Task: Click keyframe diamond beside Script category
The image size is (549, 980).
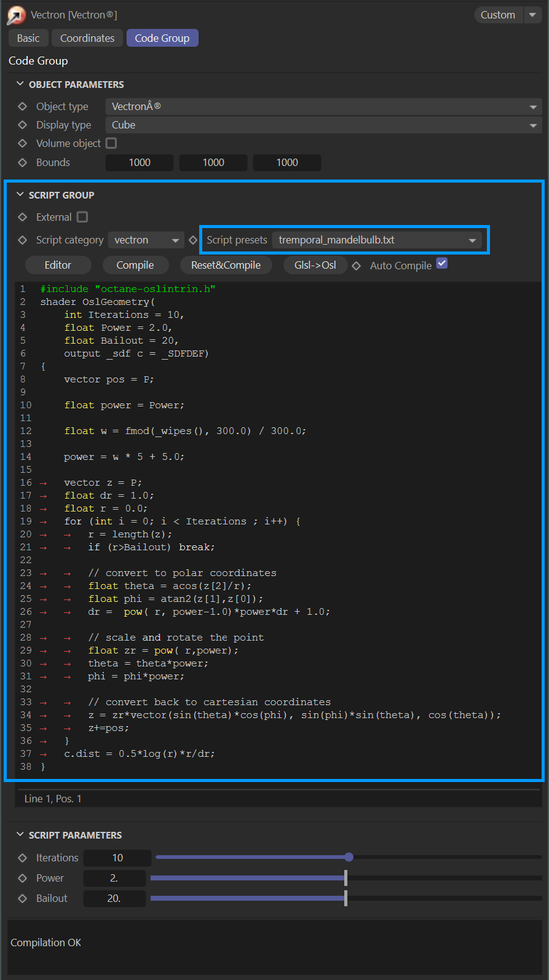Action: pyautogui.click(x=23, y=240)
